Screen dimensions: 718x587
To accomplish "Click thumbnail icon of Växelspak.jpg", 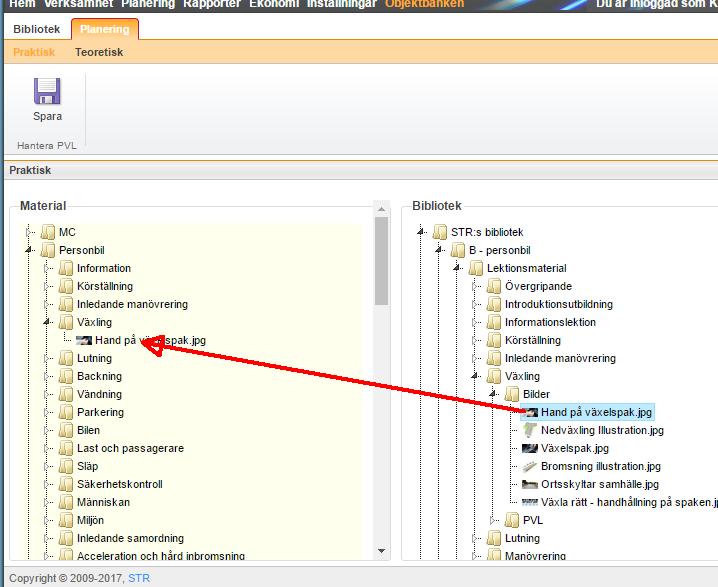I will (530, 448).
